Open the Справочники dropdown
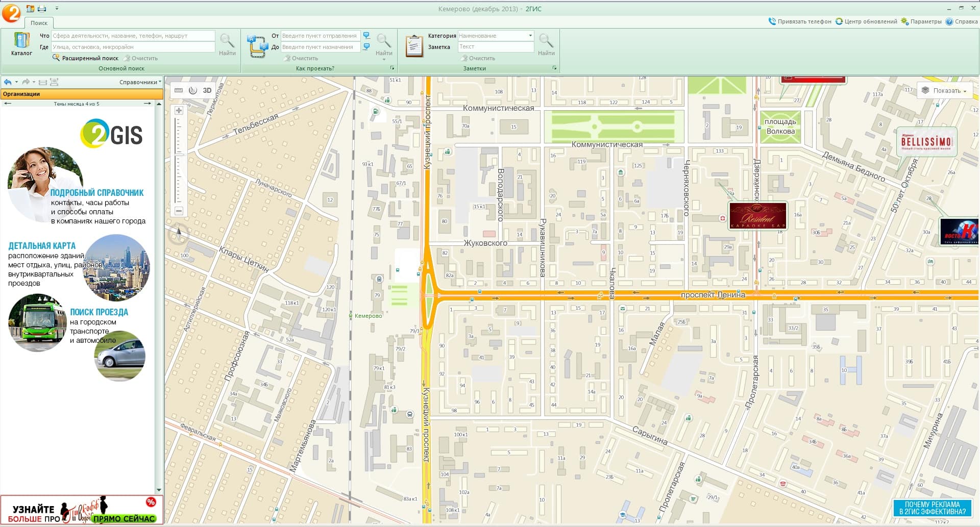Image resolution: width=980 pixels, height=527 pixels. [x=140, y=82]
